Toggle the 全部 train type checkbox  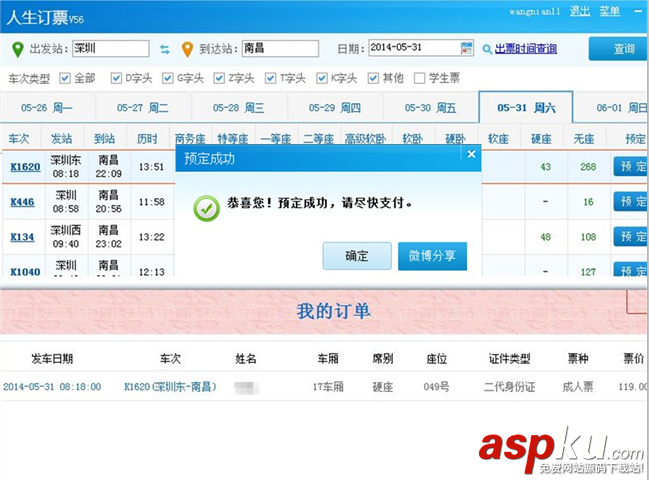(x=65, y=78)
